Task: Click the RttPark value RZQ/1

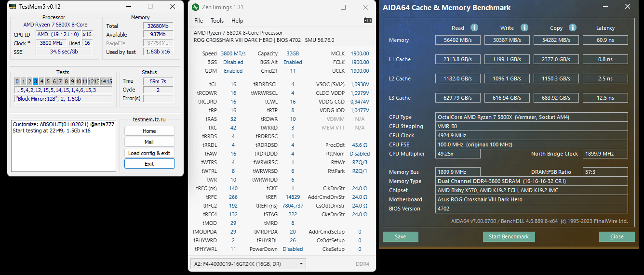Action: (x=360, y=171)
